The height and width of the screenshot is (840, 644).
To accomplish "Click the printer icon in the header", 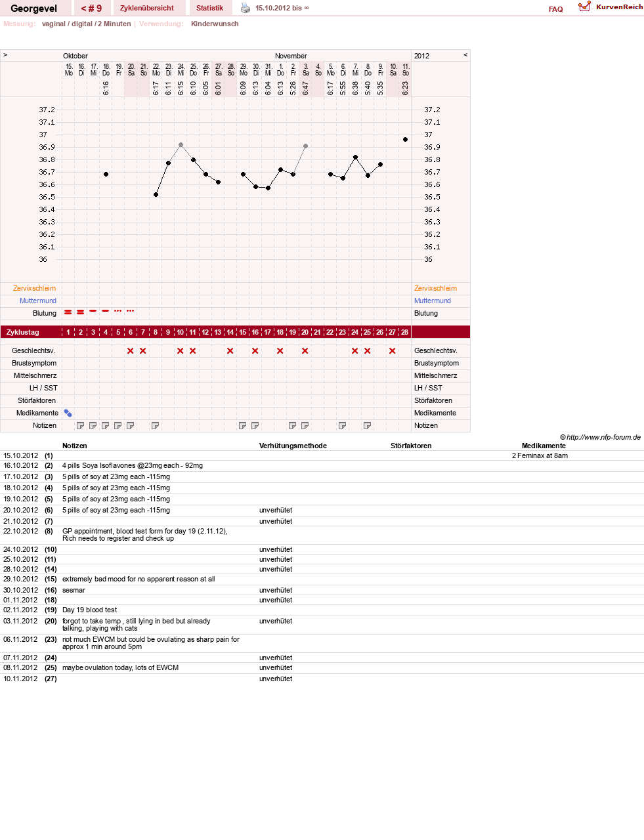I will (x=246, y=8).
